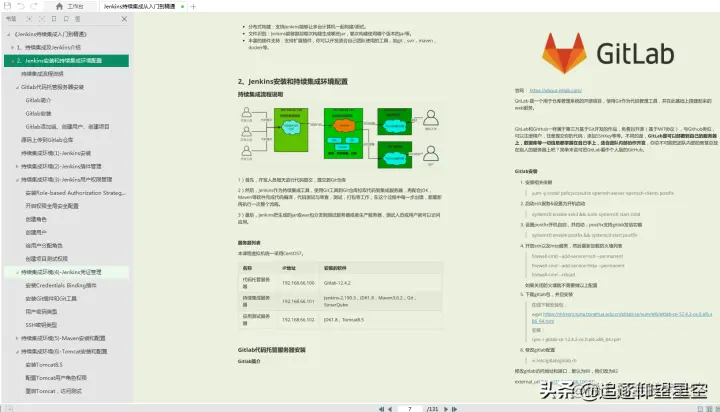Expand 持续集成环境(5)-Maven安装和配置 node
This screenshot has width=720, height=412.
pos(17,338)
